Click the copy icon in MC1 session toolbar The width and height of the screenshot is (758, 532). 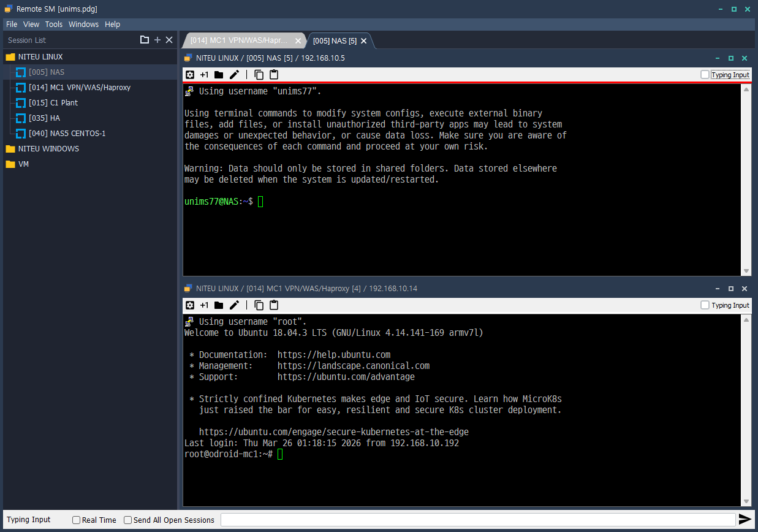pyautogui.click(x=259, y=305)
